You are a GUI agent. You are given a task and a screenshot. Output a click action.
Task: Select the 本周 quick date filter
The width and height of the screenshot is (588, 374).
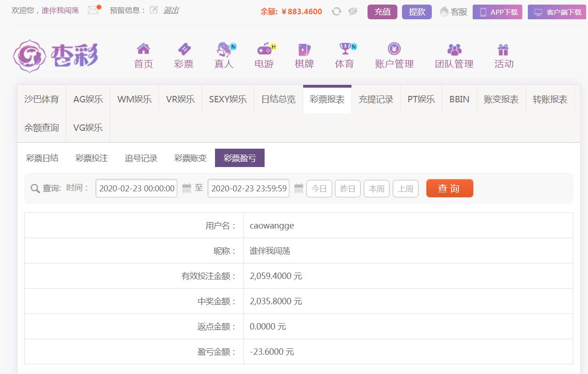(377, 189)
